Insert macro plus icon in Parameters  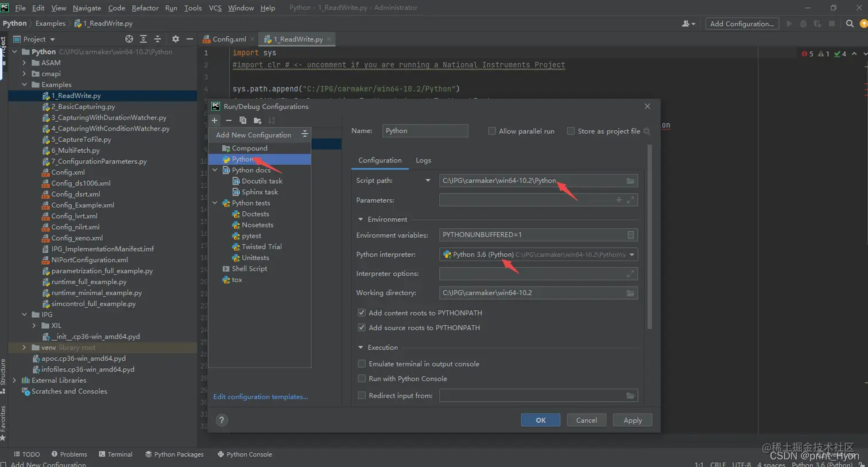point(619,200)
